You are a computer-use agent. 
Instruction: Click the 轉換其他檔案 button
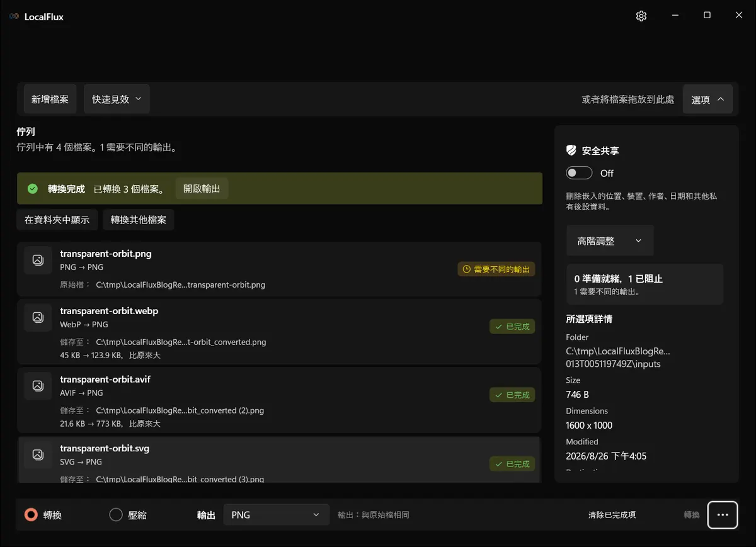point(139,220)
